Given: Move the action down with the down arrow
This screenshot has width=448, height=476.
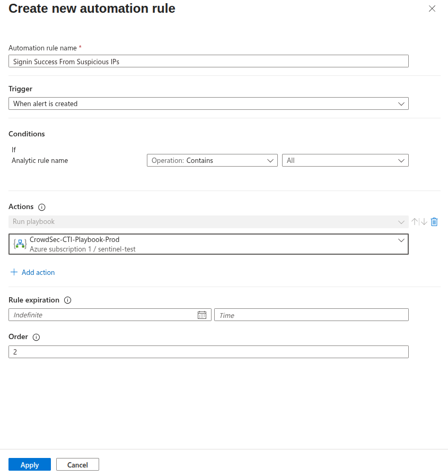Looking at the screenshot, I should pyautogui.click(x=424, y=222).
